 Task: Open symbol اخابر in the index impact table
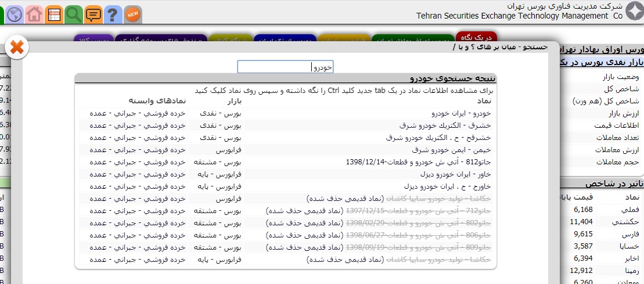629,258
